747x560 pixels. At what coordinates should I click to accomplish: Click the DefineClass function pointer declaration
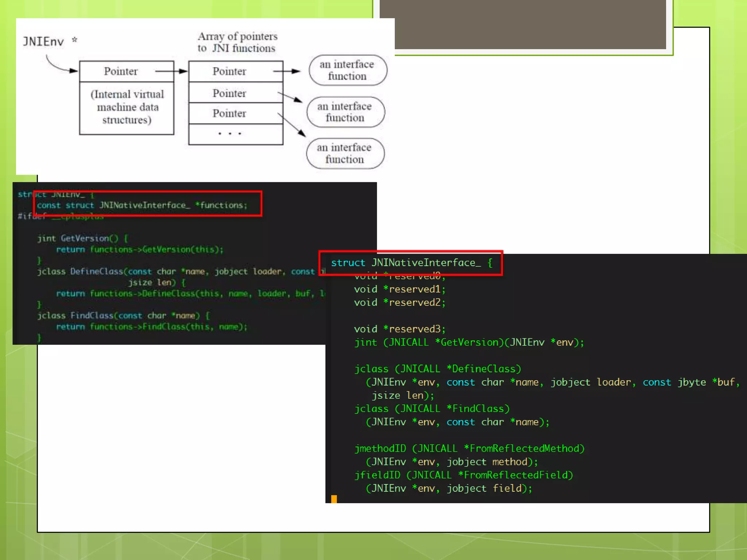pos(438,369)
